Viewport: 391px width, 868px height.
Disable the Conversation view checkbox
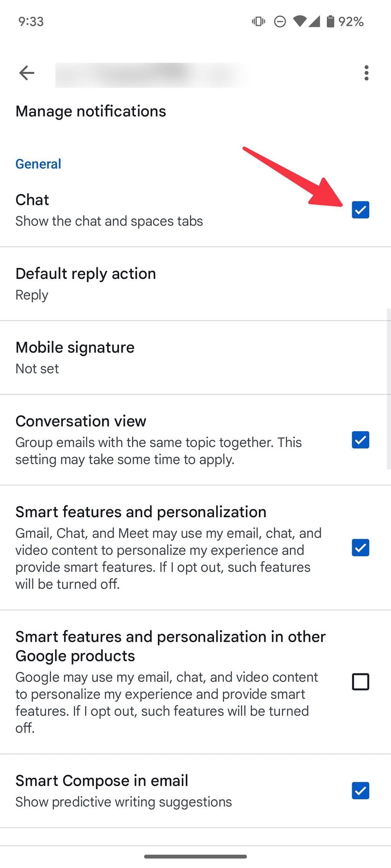point(360,440)
